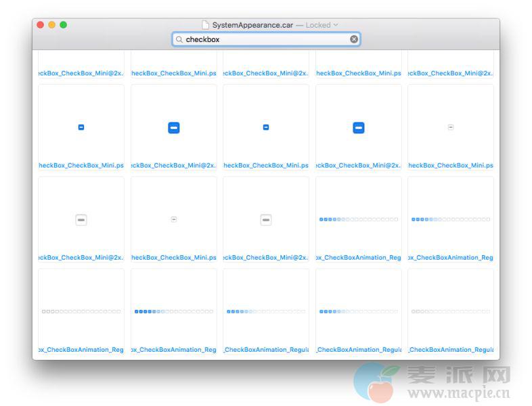Click the file name label under bottom row's third thumbnail
Viewport: 532px width, 406px height.
tap(266, 350)
